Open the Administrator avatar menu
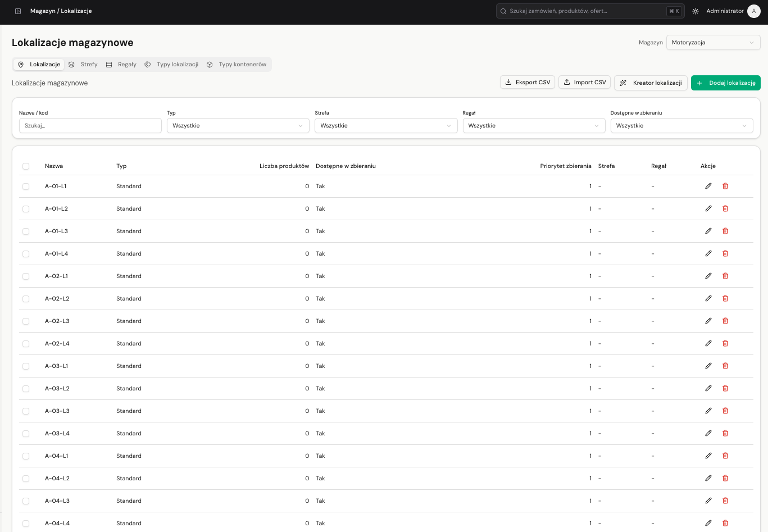 [754, 11]
